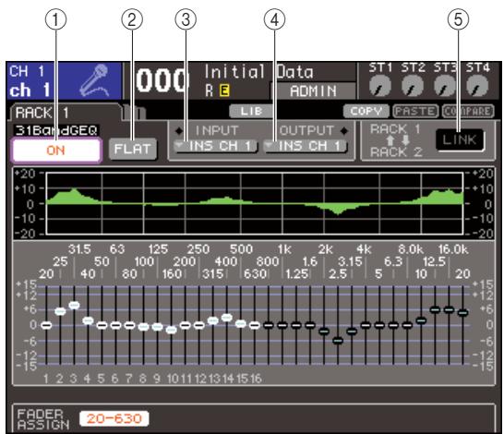Click the 12.5k band slider
Screen dimensions: 504x434
click(435, 310)
